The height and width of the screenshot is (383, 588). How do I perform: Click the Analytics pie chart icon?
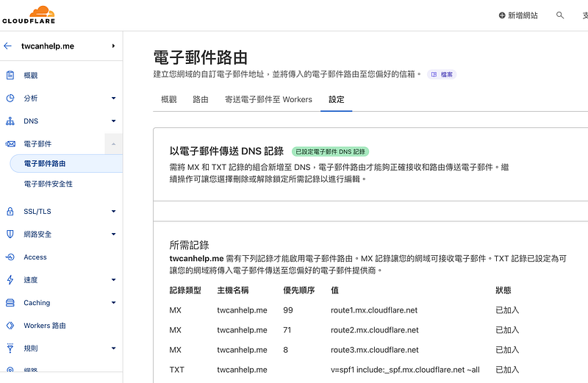10,99
